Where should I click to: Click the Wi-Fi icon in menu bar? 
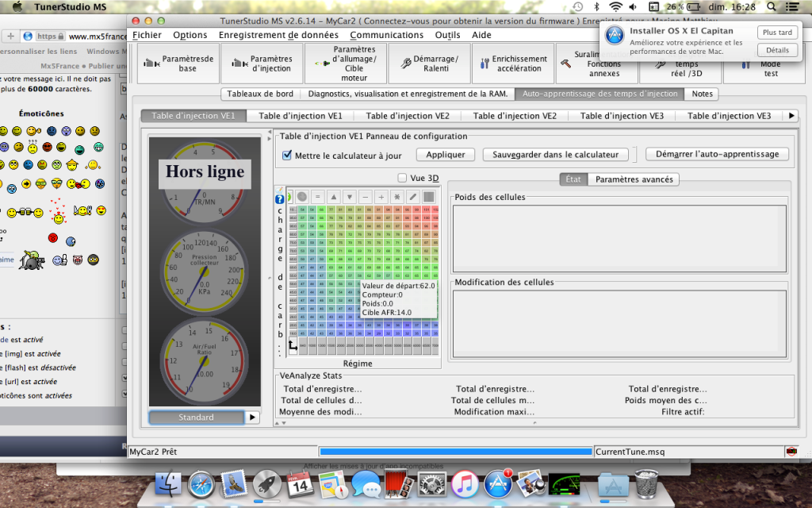click(x=615, y=6)
